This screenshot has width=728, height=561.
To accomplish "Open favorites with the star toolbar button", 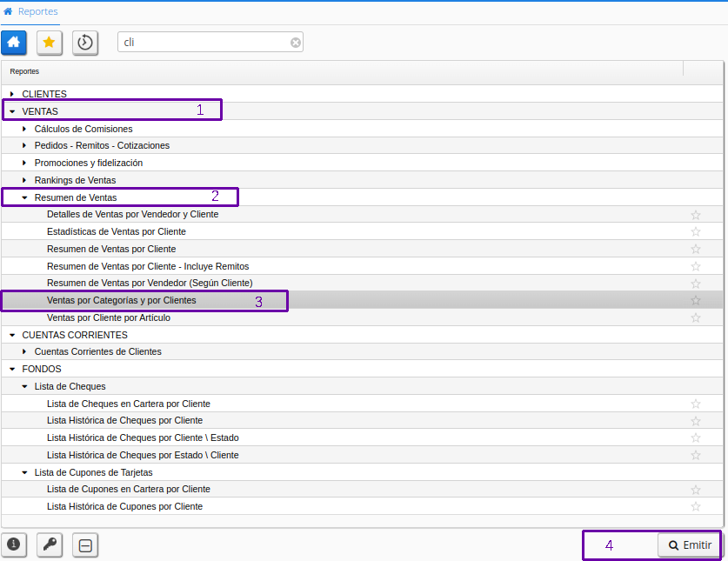I will 50,43.
